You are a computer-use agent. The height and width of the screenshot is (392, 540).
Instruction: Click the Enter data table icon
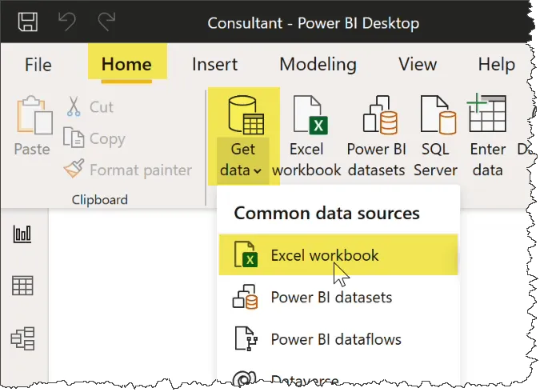(x=487, y=116)
